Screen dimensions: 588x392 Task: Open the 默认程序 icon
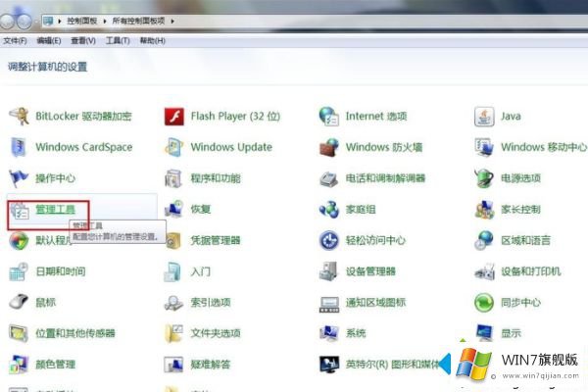pos(19,240)
